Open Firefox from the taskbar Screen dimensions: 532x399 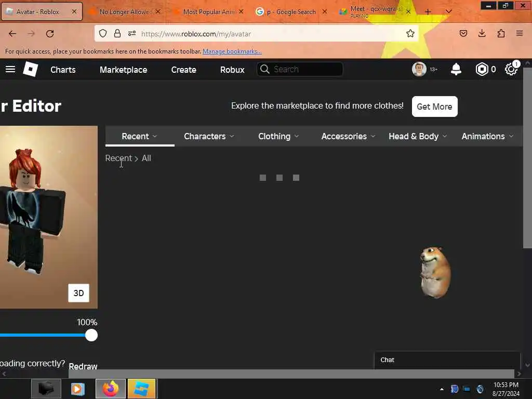coord(111,389)
